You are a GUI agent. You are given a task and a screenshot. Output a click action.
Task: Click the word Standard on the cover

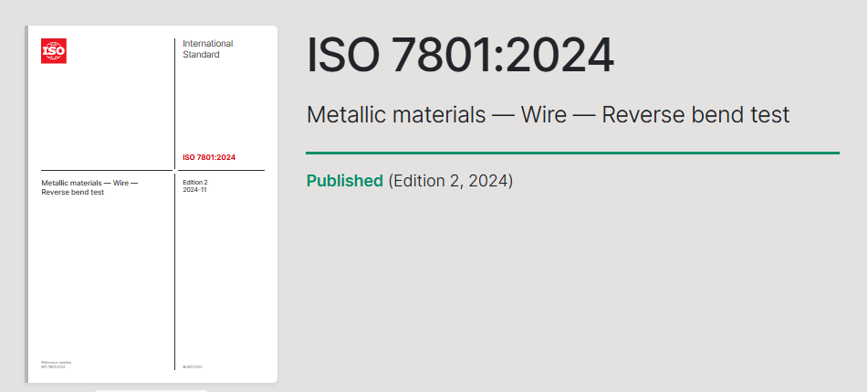(x=201, y=55)
